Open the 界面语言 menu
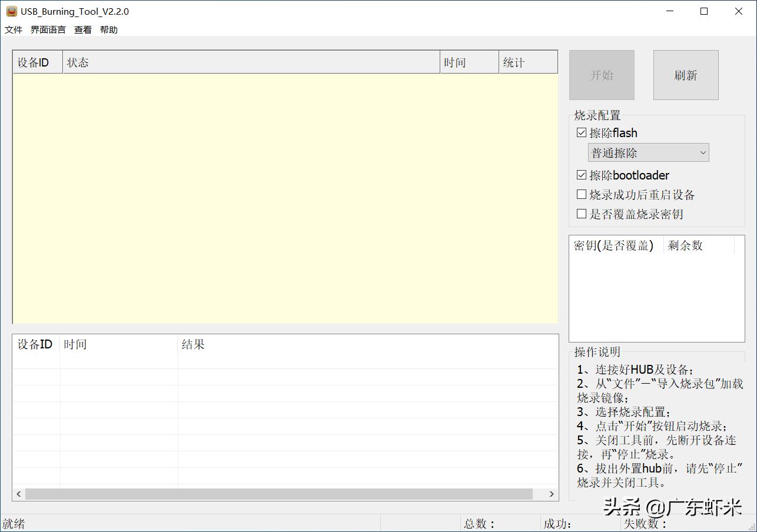This screenshot has width=757, height=532. click(48, 29)
